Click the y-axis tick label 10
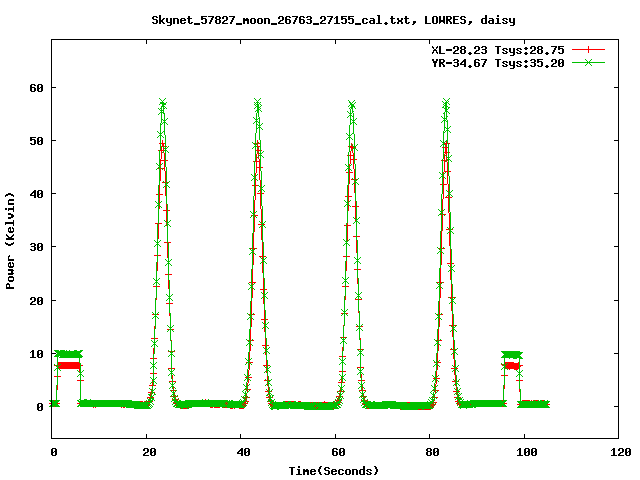Viewport: 640px width, 480px height. [36, 354]
